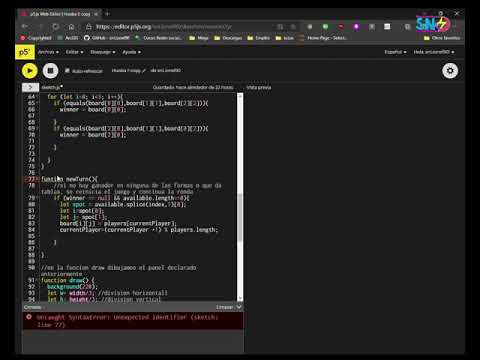The width and height of the screenshot is (480, 360).
Task: Click the SyntaxError message in the console
Action: coord(127,321)
